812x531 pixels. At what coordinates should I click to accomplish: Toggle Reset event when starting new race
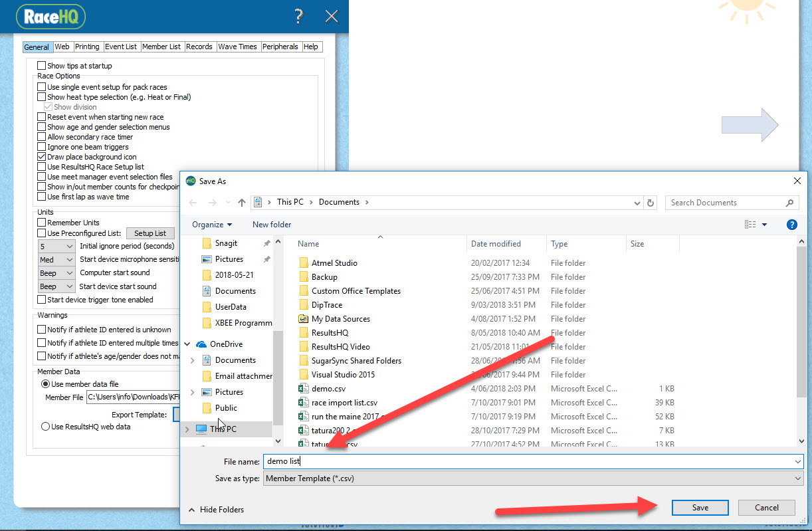(x=42, y=117)
